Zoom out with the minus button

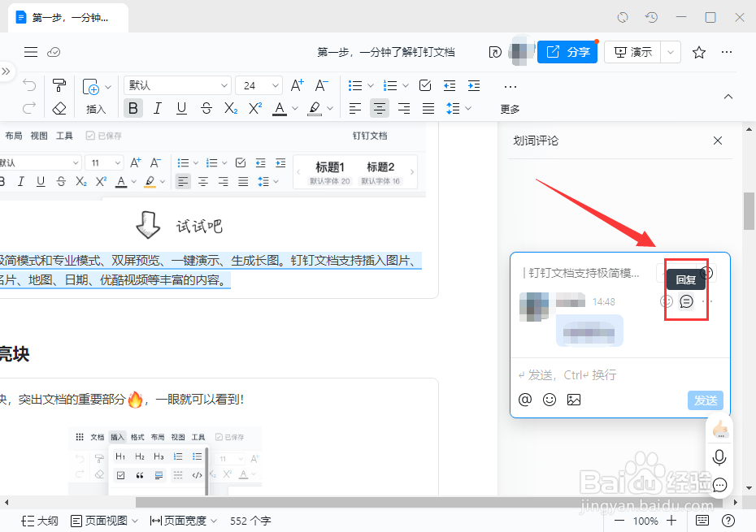click(619, 521)
